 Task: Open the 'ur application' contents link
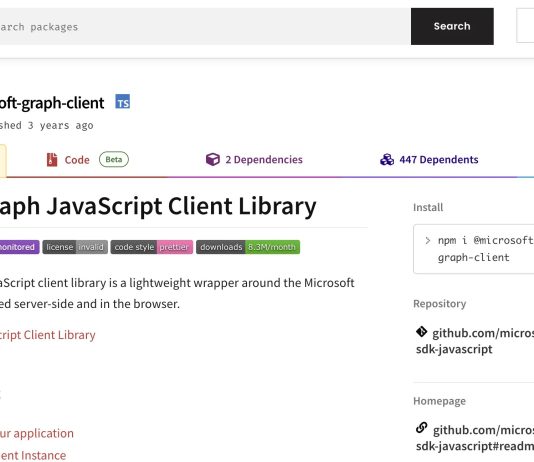click(x=37, y=433)
